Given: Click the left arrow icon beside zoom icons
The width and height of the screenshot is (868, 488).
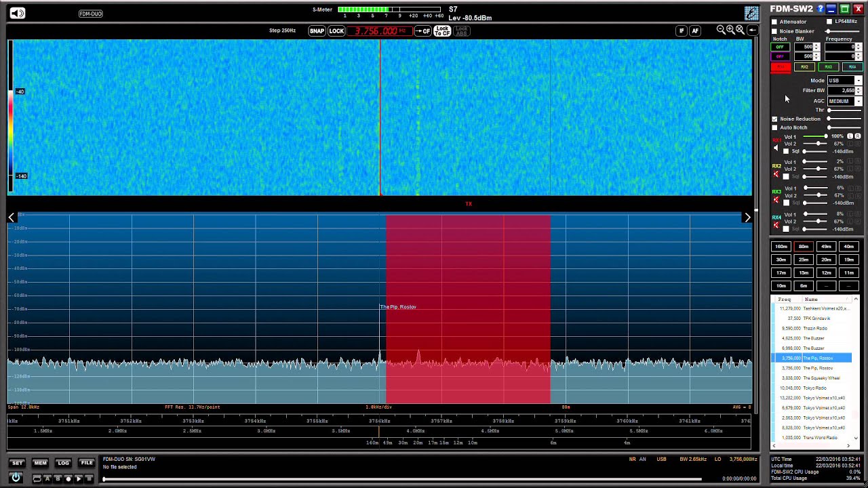Looking at the screenshot, I should pyautogui.click(x=752, y=30).
